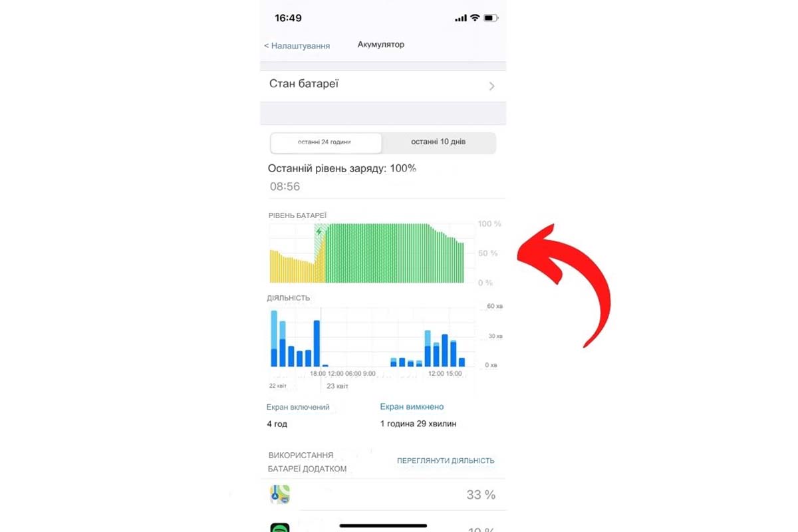
Task: Tap the cellular signal bars icon
Action: 461,18
